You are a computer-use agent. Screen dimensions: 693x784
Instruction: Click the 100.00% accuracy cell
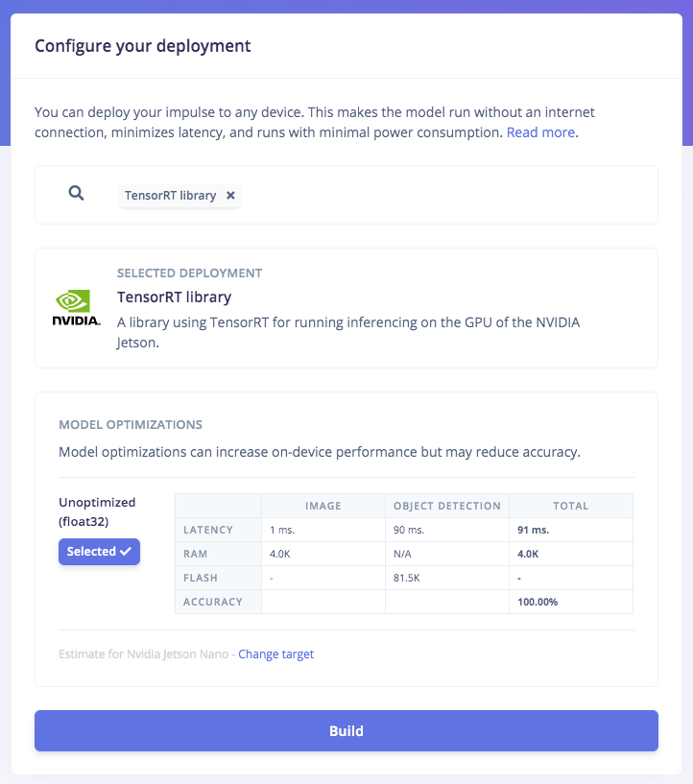[571, 602]
